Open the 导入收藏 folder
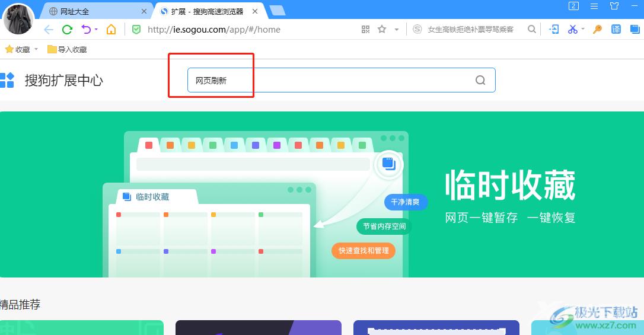The height and width of the screenshot is (335, 644). click(67, 49)
